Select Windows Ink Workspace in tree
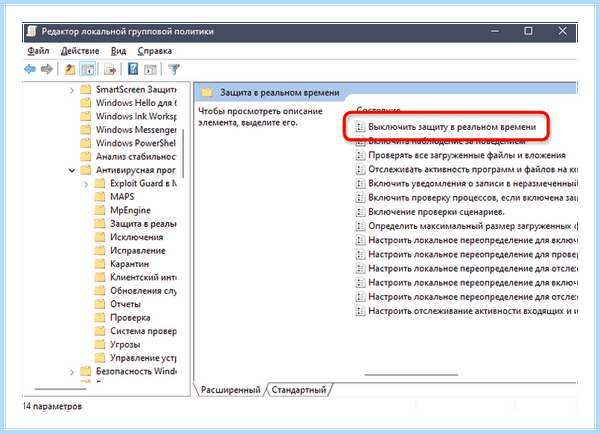This screenshot has height=434, width=600. point(136,116)
